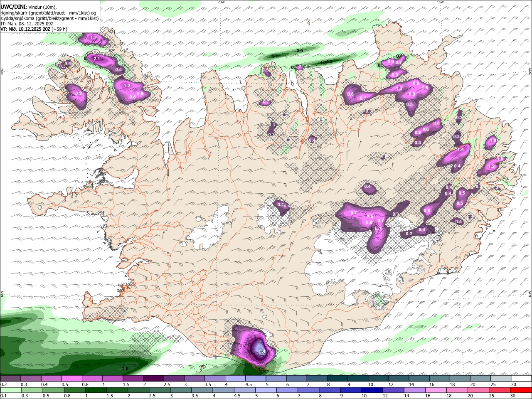
Task: Select lilac 14 swatch in lower legend
Action: tap(415, 390)
